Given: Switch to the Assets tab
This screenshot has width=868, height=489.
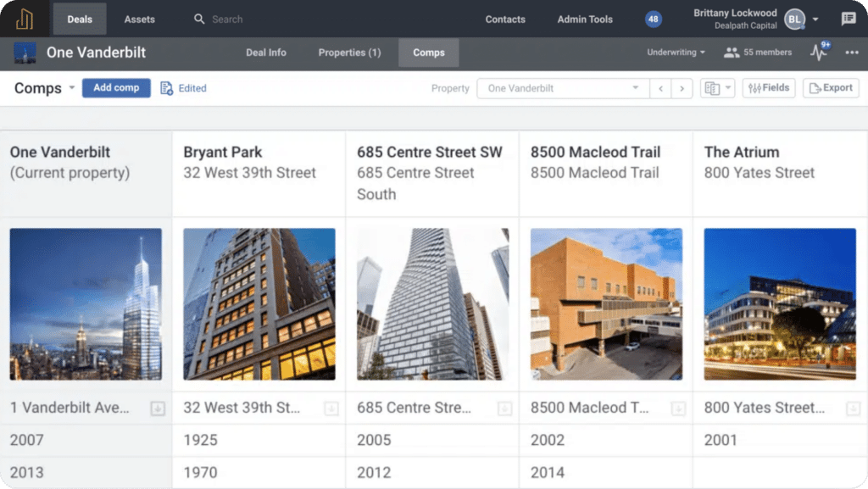Looking at the screenshot, I should pos(139,18).
